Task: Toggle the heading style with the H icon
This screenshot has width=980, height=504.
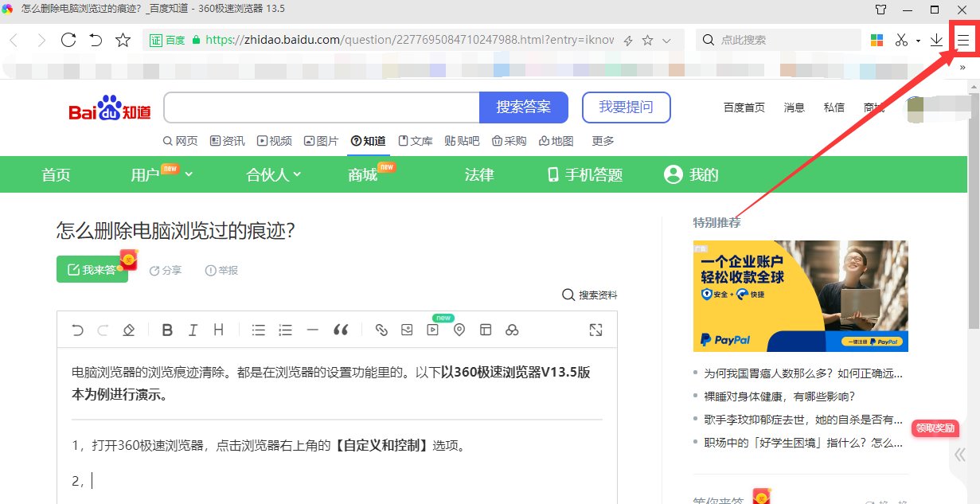Action: 218,329
